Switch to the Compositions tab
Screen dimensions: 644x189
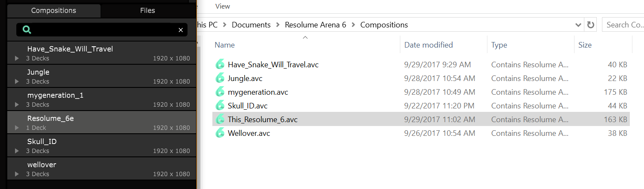tap(54, 10)
